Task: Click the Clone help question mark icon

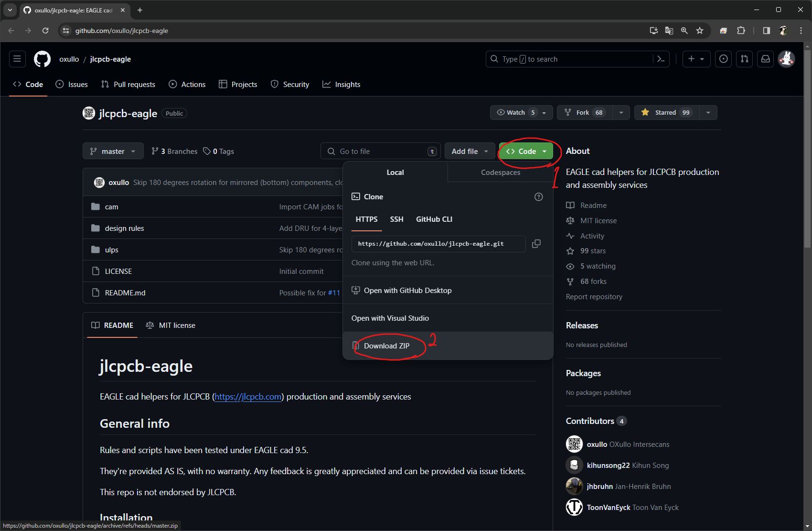Action: (538, 197)
